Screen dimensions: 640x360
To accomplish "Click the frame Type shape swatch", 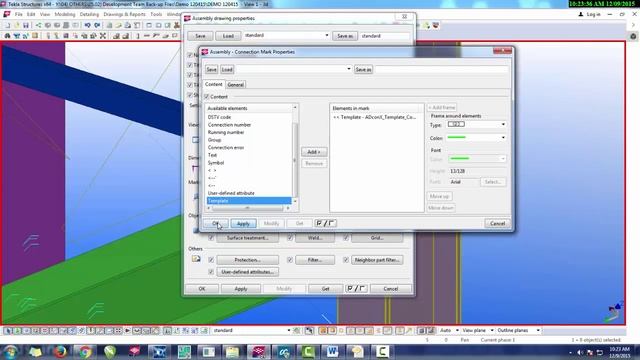I will (456, 124).
